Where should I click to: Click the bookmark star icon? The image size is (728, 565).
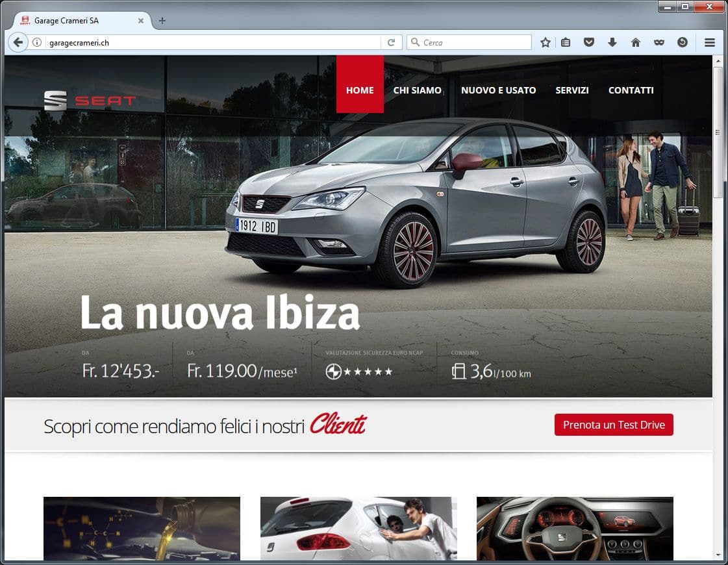546,43
